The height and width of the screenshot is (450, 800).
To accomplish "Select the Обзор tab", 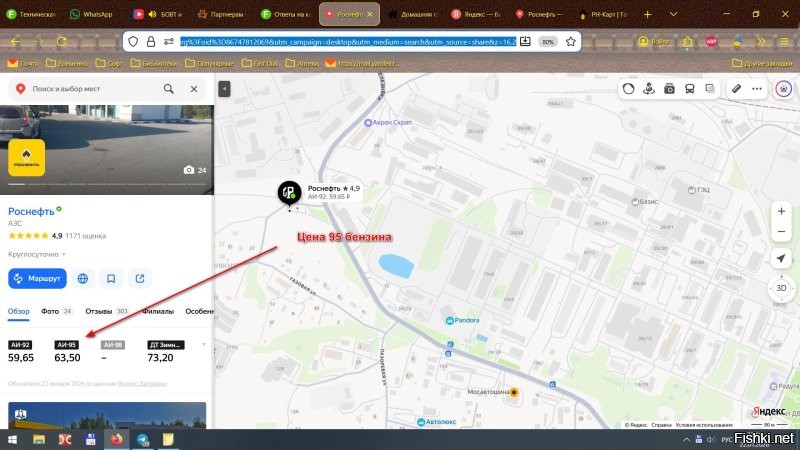I will [x=19, y=311].
